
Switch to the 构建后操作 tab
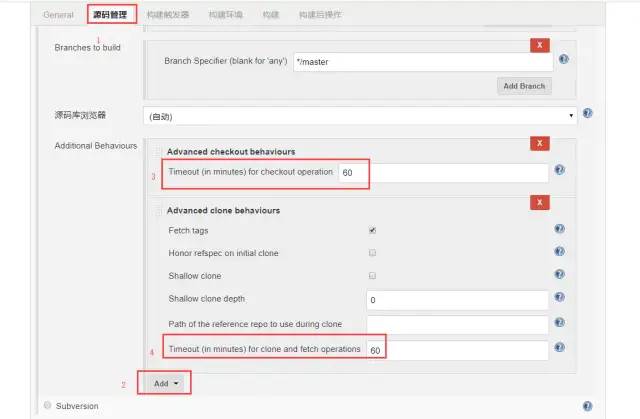click(x=320, y=15)
